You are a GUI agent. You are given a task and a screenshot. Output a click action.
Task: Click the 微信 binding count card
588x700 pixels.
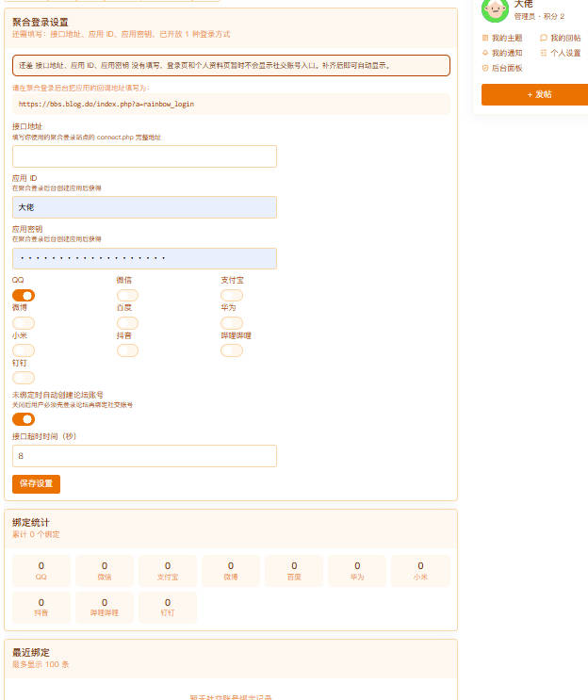105,571
